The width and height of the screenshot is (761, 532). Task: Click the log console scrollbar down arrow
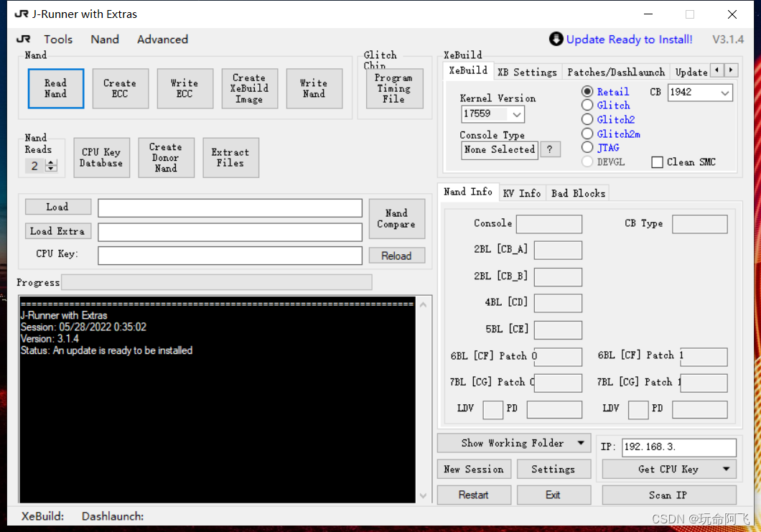tap(423, 495)
